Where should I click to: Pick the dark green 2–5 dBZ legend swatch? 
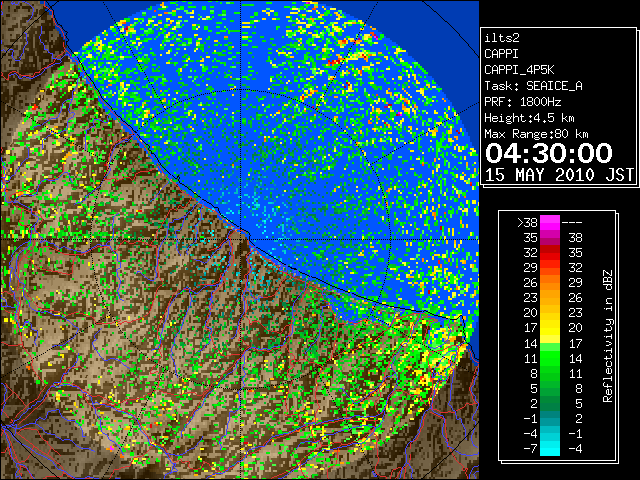coord(550,403)
